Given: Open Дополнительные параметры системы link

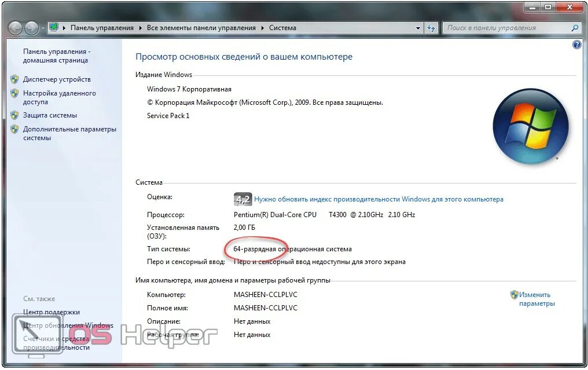Looking at the screenshot, I should point(69,133).
